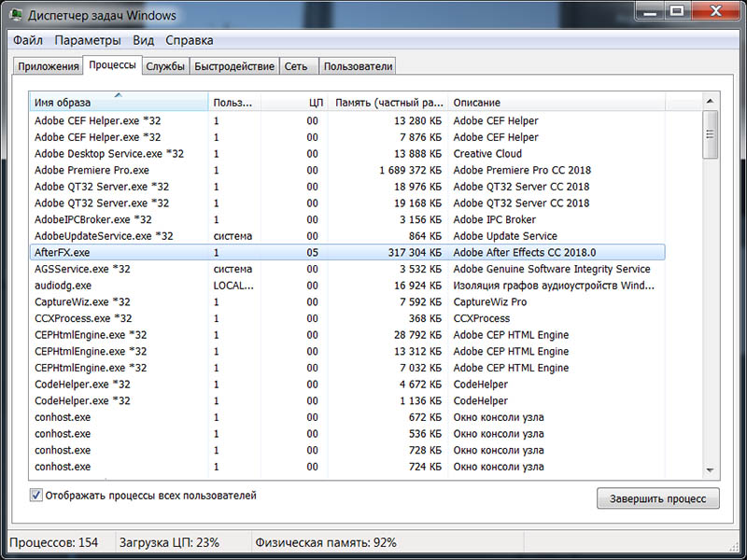Click the Task Manager title bar icon
This screenshot has width=747, height=560.
tap(16, 14)
